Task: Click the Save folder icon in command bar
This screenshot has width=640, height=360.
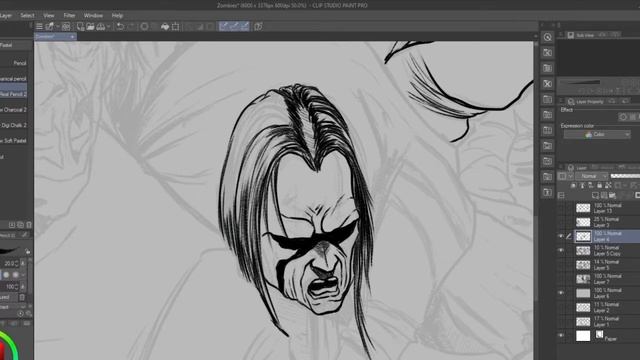Action: point(90,27)
